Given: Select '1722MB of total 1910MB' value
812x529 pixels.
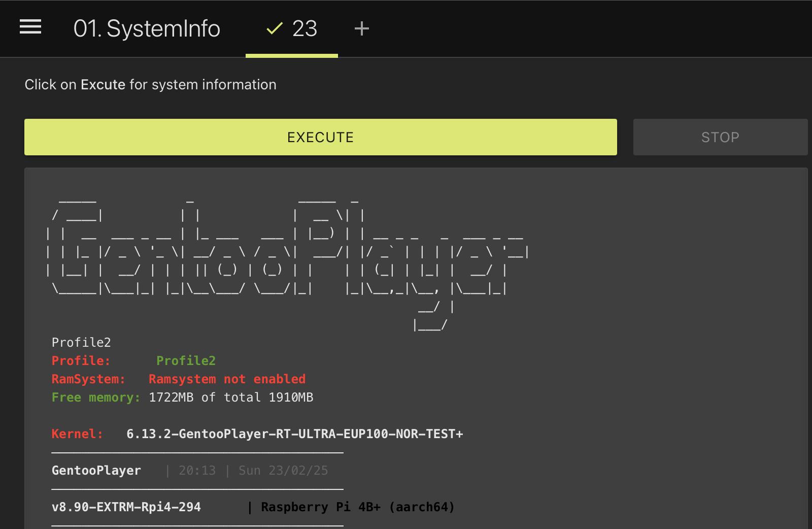Looking at the screenshot, I should [231, 398].
